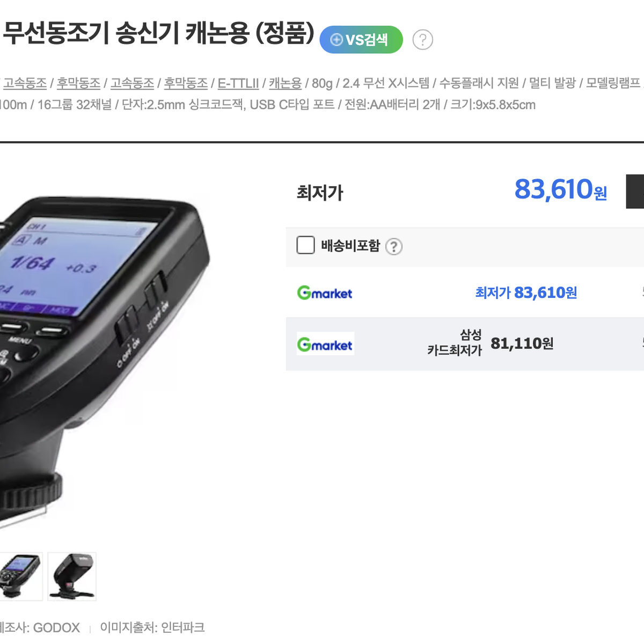Click the plus icon inside VS검색 badge
This screenshot has width=644, height=644.
click(x=336, y=40)
